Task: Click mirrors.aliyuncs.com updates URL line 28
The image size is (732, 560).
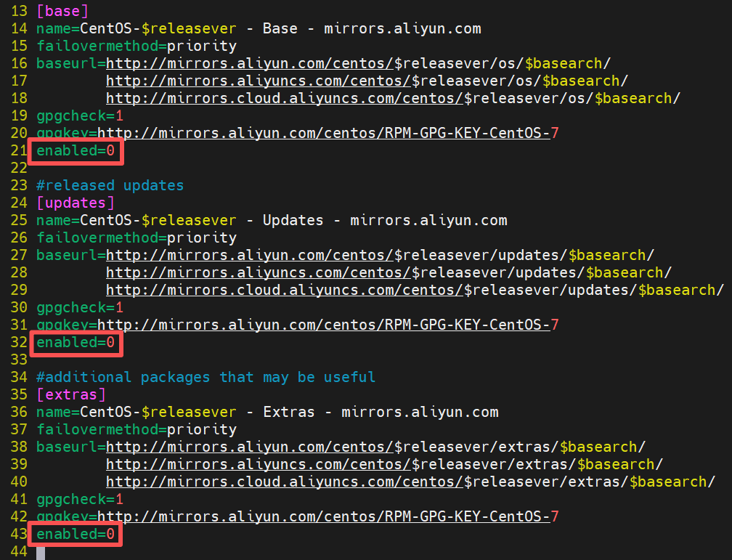Action: [389, 273]
